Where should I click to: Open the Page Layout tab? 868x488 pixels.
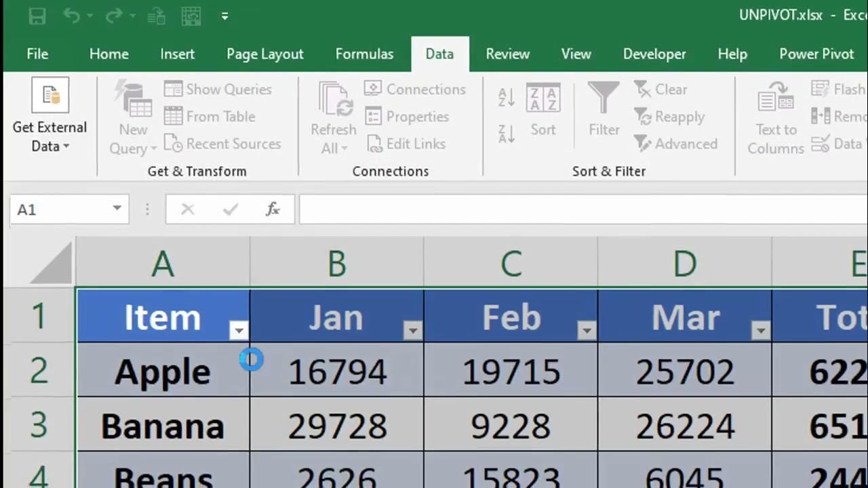(265, 54)
